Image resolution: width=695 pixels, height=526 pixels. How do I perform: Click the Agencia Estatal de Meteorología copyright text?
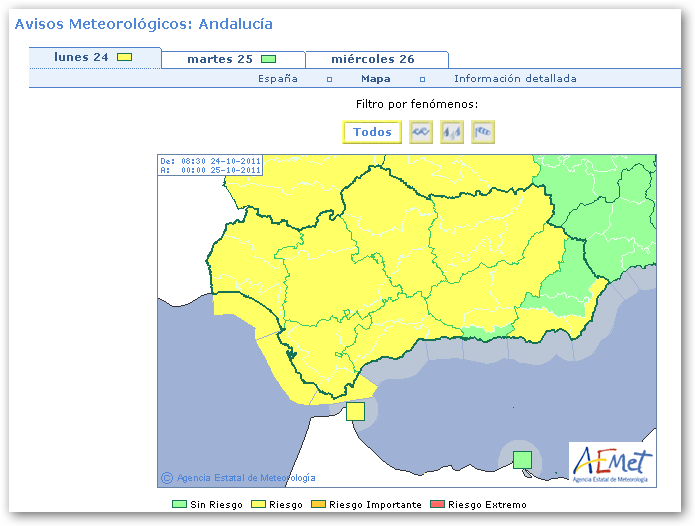pos(245,478)
